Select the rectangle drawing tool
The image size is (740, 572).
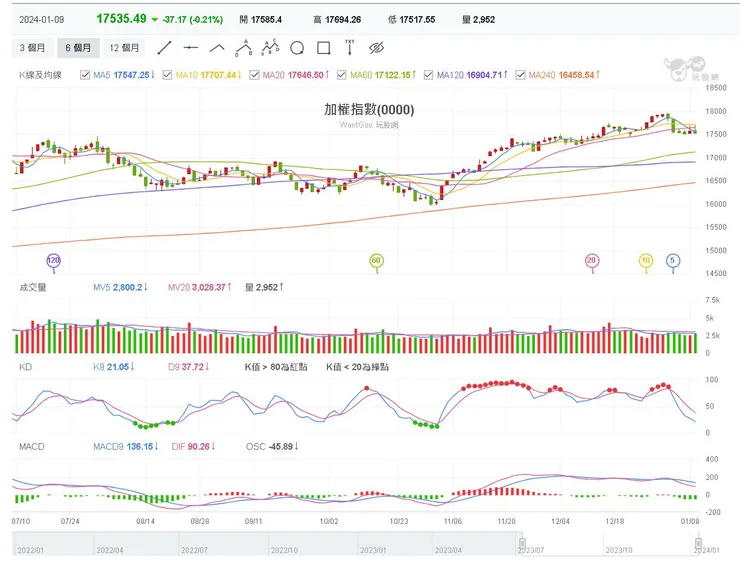pyautogui.click(x=323, y=47)
